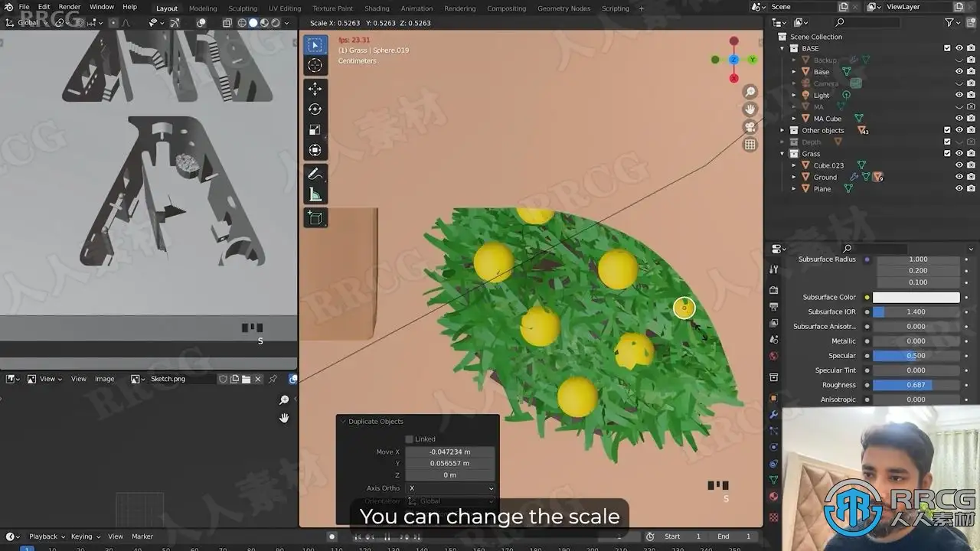Click the 3D viewport zoom magnifier gizmo
The height and width of the screenshot is (551, 980).
click(750, 92)
